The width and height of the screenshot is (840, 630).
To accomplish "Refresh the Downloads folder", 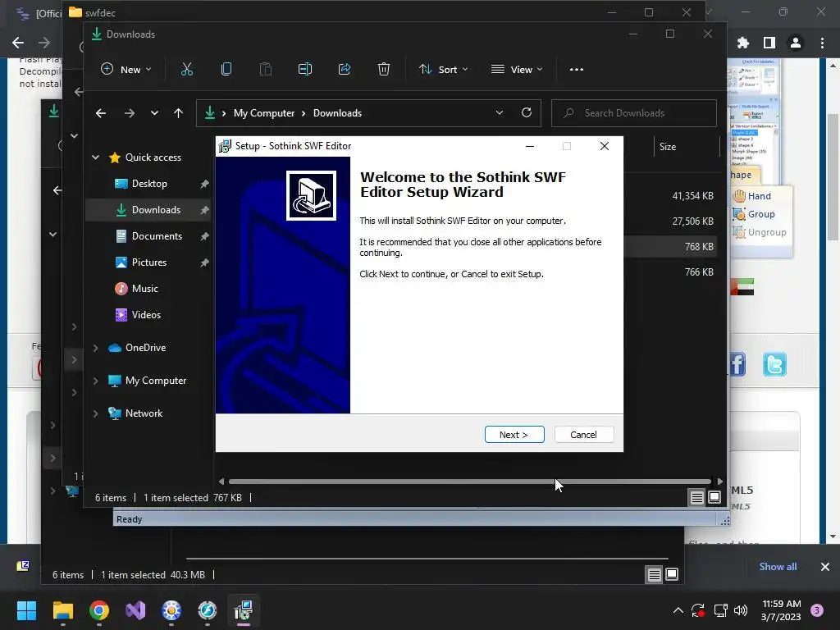I will pos(527,112).
